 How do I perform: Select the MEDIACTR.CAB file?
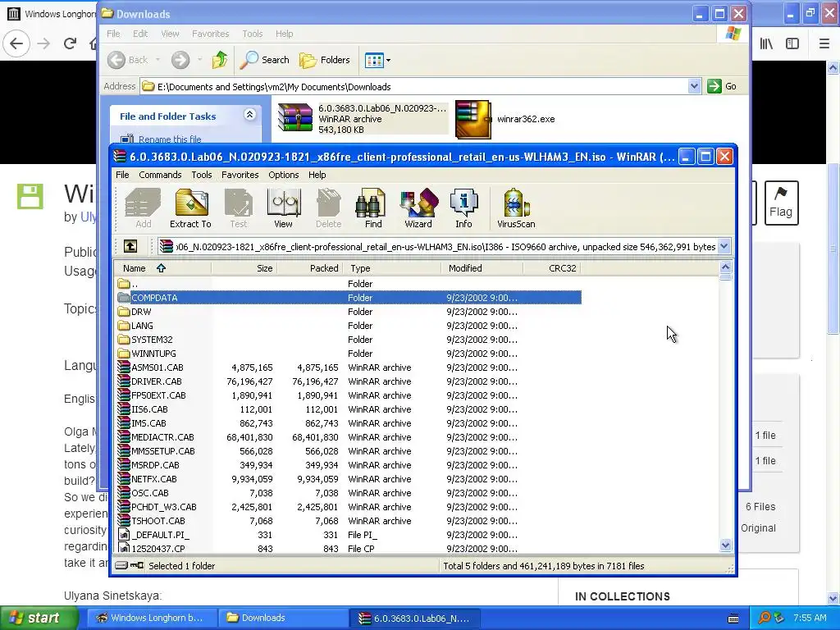coord(349,436)
